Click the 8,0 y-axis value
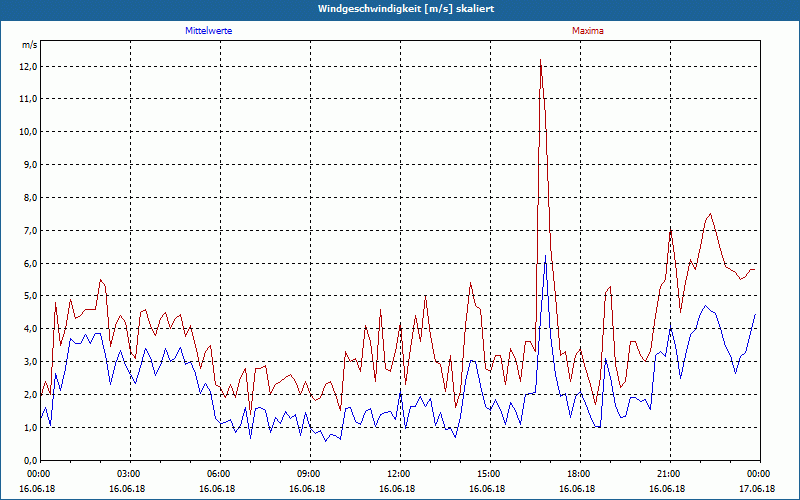800x500 pixels. coord(31,197)
